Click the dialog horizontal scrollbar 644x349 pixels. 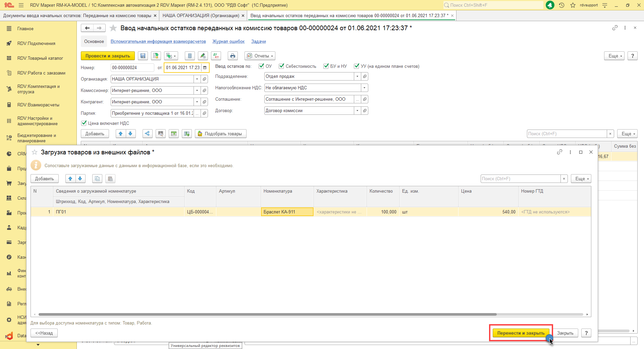tap(267, 314)
